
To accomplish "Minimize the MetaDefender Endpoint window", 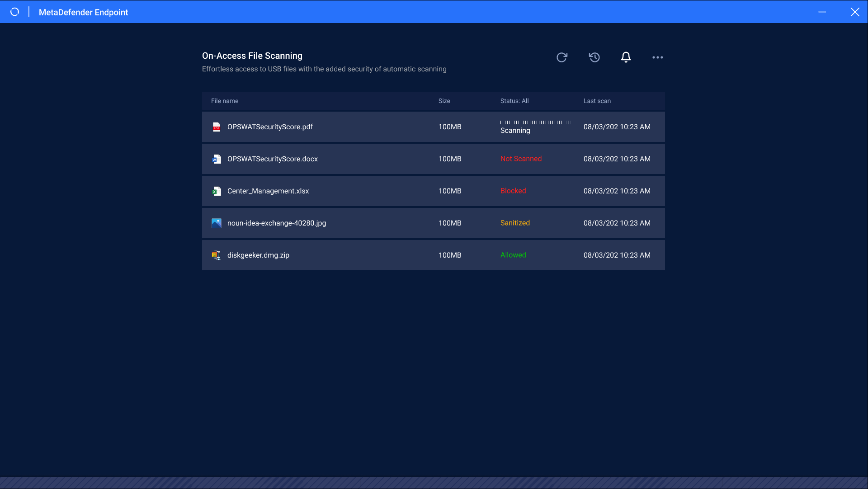I will tap(822, 12).
